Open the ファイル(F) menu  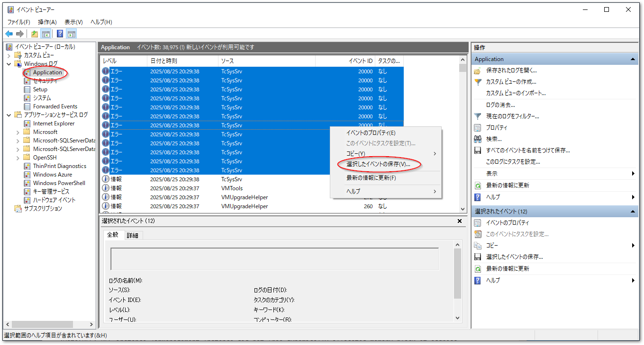[18, 22]
